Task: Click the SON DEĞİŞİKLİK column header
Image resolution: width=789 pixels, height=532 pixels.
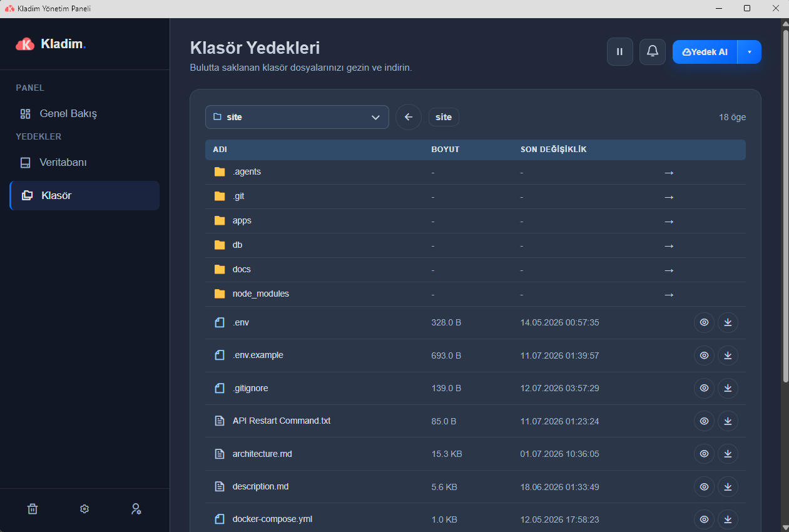Action: coord(553,150)
